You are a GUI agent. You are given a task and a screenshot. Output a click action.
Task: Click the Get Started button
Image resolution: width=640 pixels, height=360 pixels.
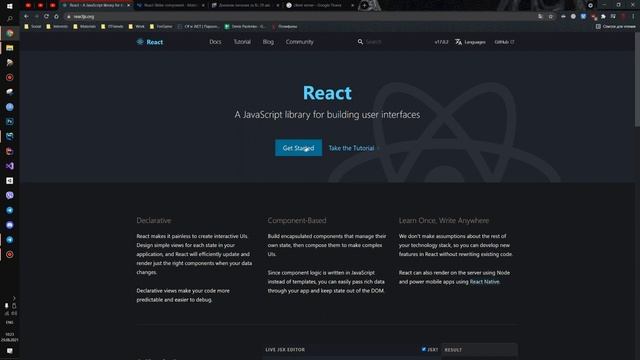298,148
